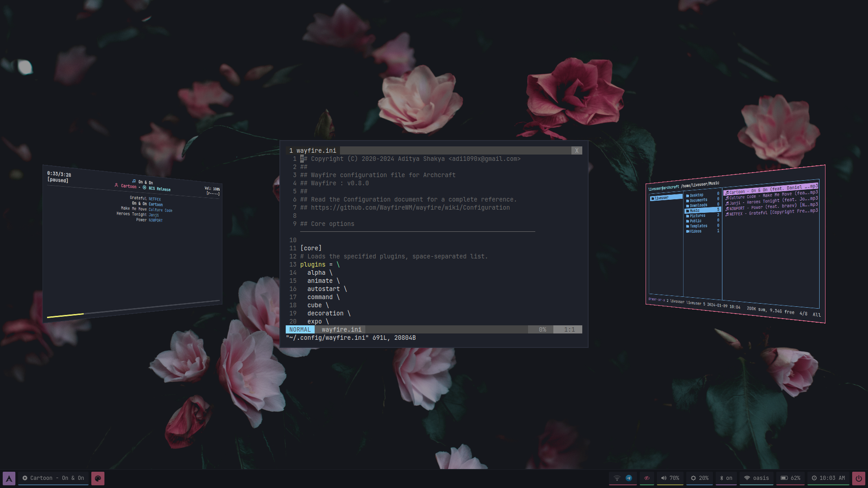Click the tray wifi signal icon
Viewport: 868px width, 488px height.
[x=617, y=478]
